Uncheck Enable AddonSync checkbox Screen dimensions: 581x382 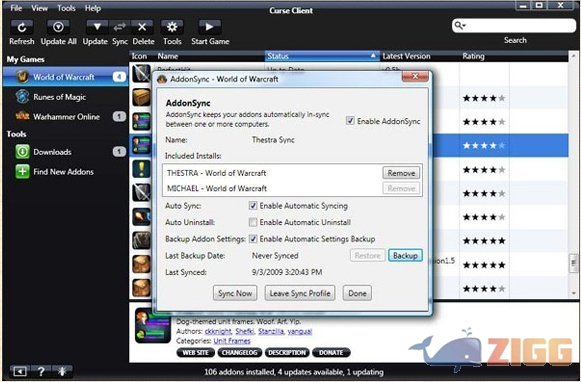pos(350,121)
